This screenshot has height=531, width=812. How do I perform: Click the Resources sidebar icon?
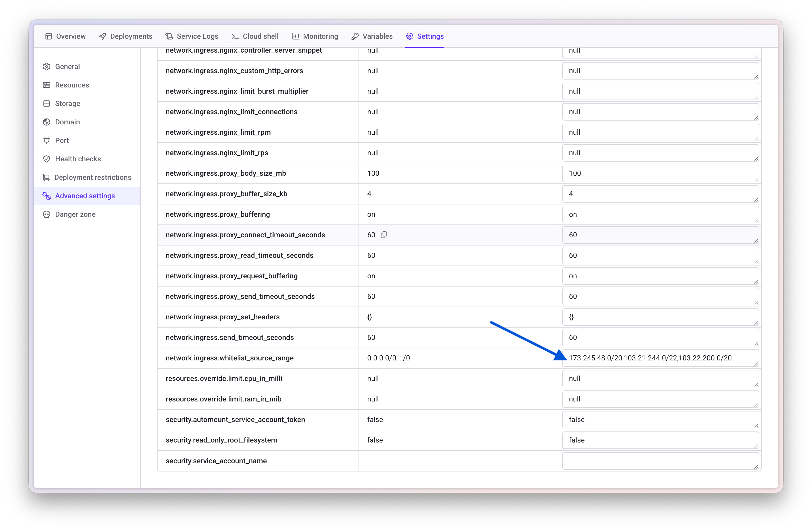click(47, 85)
